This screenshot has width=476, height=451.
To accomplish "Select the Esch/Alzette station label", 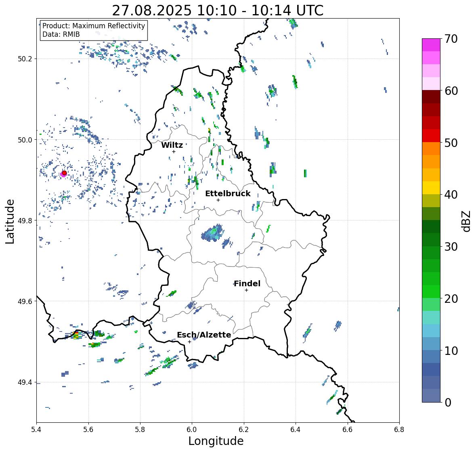I will click(x=204, y=335).
